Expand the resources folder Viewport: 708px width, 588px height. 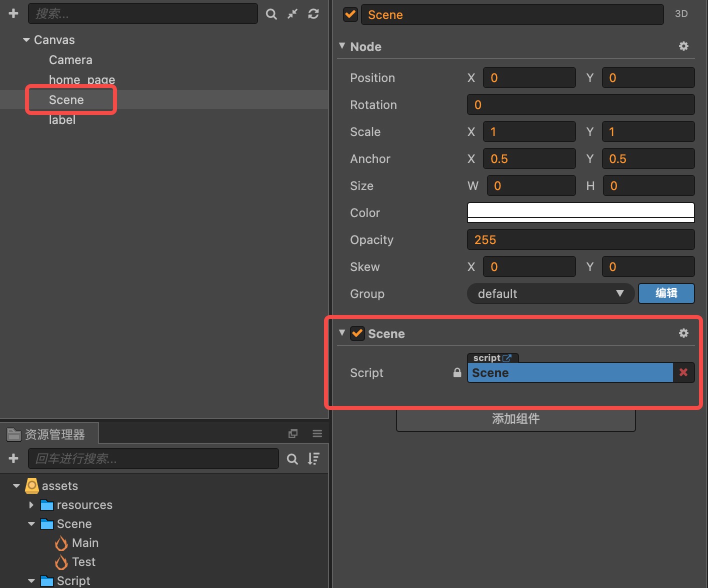[x=31, y=505]
